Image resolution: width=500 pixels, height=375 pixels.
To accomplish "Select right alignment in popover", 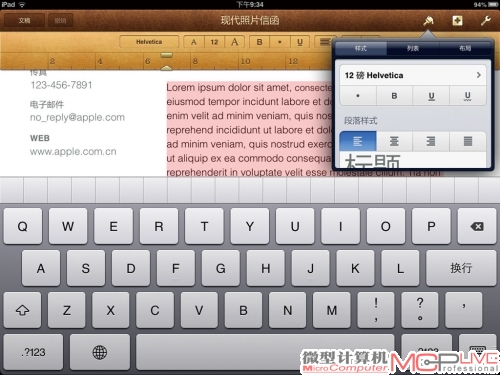I will coord(431,141).
